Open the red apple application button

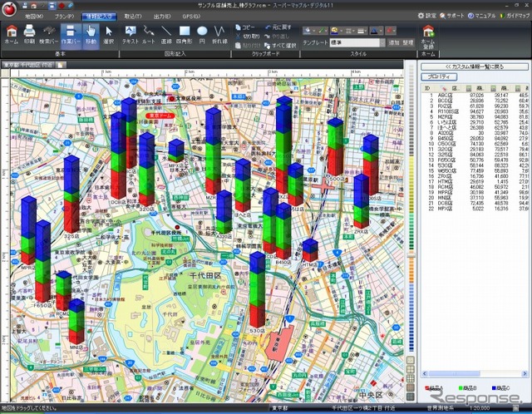coord(9,8)
